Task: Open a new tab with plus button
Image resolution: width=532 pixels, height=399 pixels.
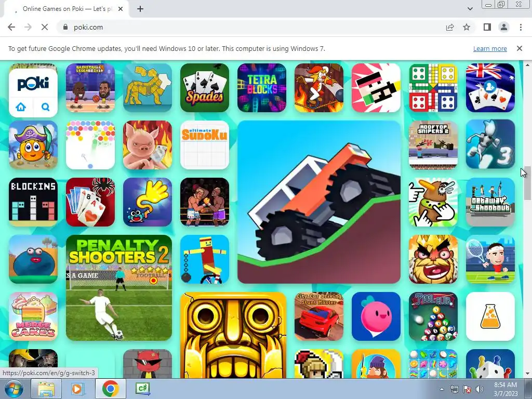Action: point(140,9)
